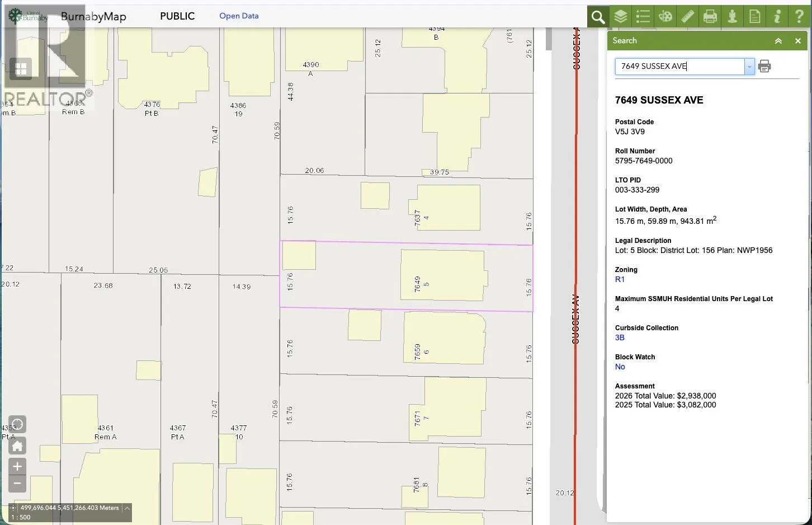Expand the coordinates bar chevron
The width and height of the screenshot is (812, 525).
tap(127, 508)
